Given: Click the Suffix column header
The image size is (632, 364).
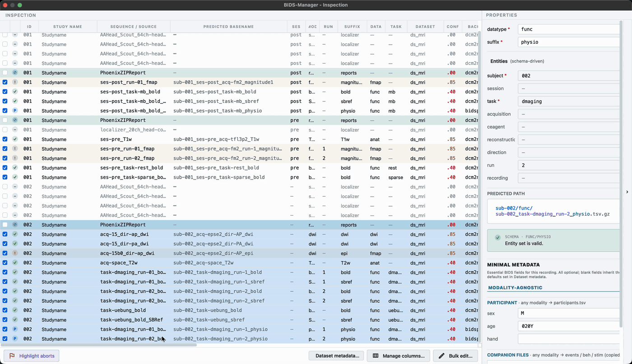Looking at the screenshot, I should (x=352, y=27).
